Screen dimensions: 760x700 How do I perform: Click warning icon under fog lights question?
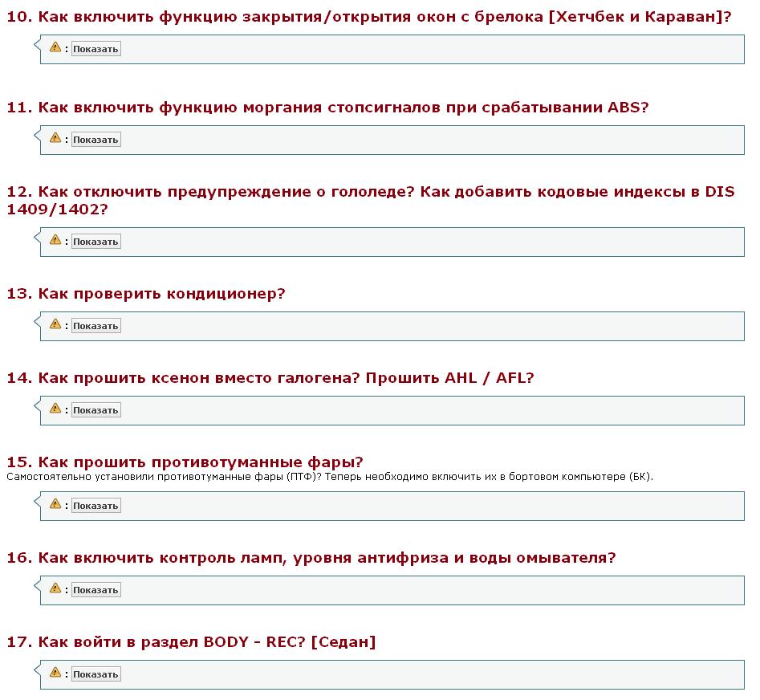point(55,505)
